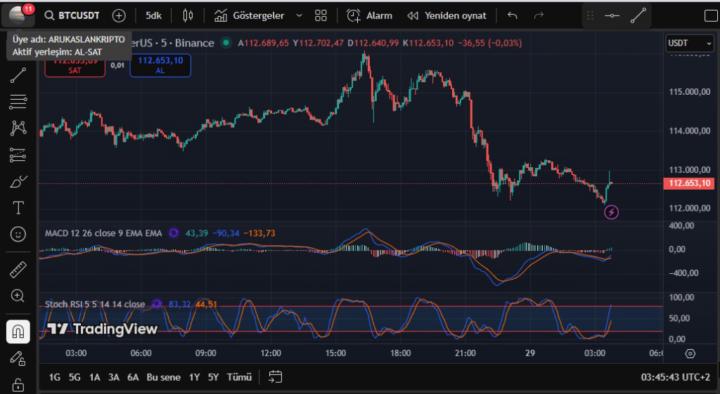Set the range to 1A

[95, 377]
